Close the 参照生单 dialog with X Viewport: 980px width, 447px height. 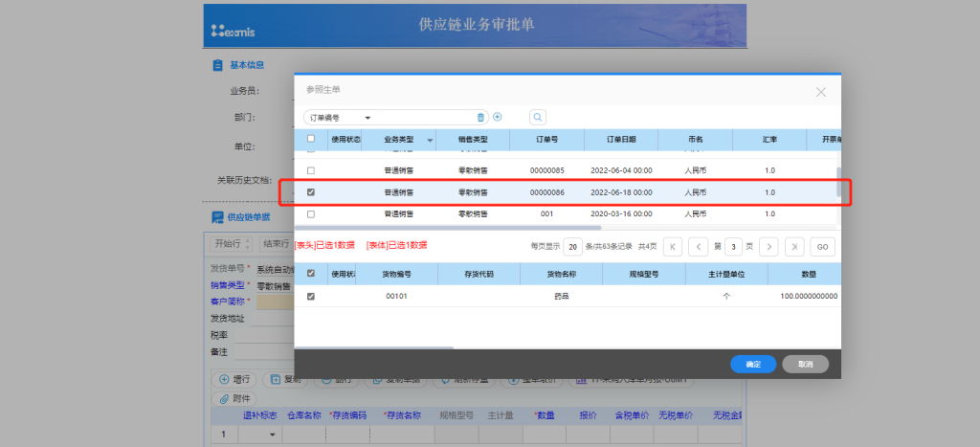click(x=820, y=92)
